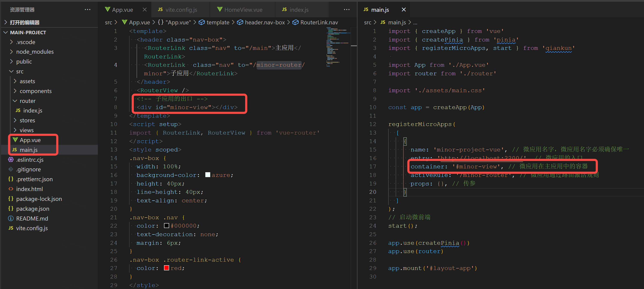Expand the components folder
This screenshot has height=289, width=644.
(49, 91)
